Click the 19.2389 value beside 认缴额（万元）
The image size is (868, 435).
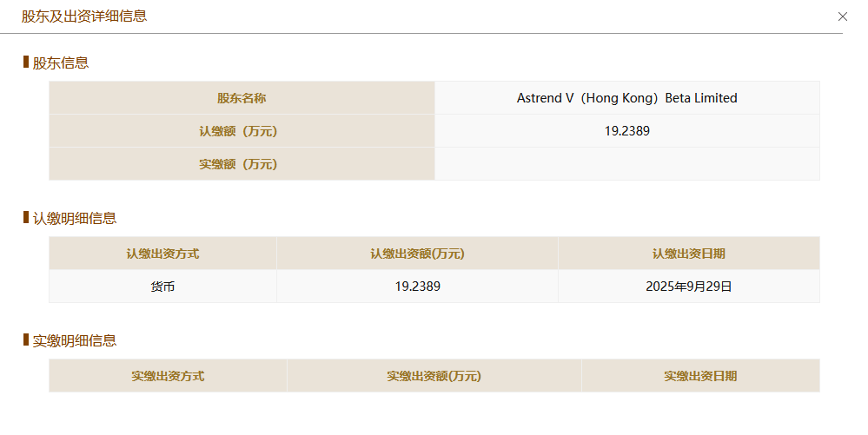tap(626, 131)
